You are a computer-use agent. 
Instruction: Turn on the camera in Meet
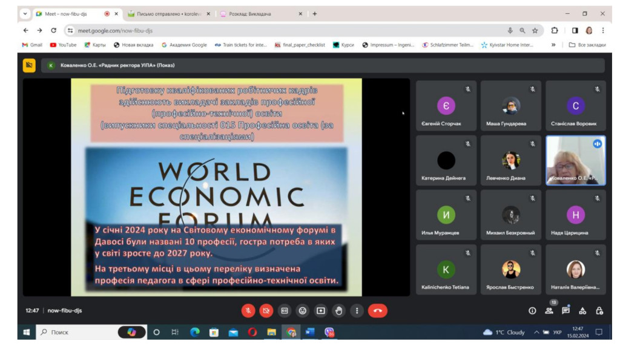pos(266,311)
